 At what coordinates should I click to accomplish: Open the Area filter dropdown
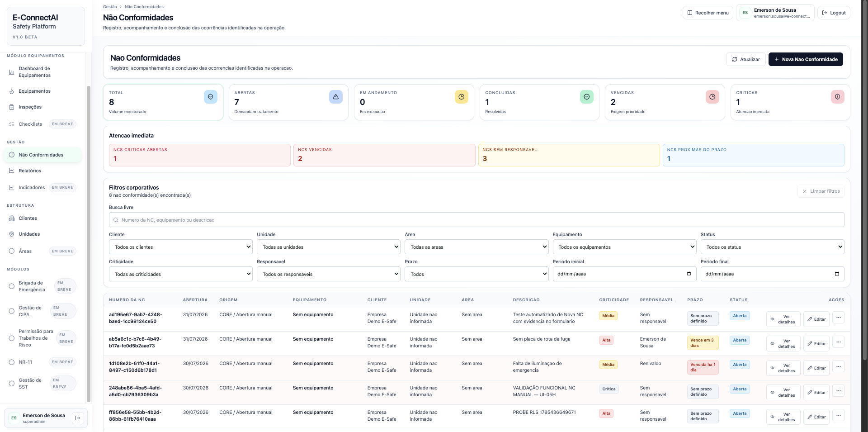tap(476, 247)
